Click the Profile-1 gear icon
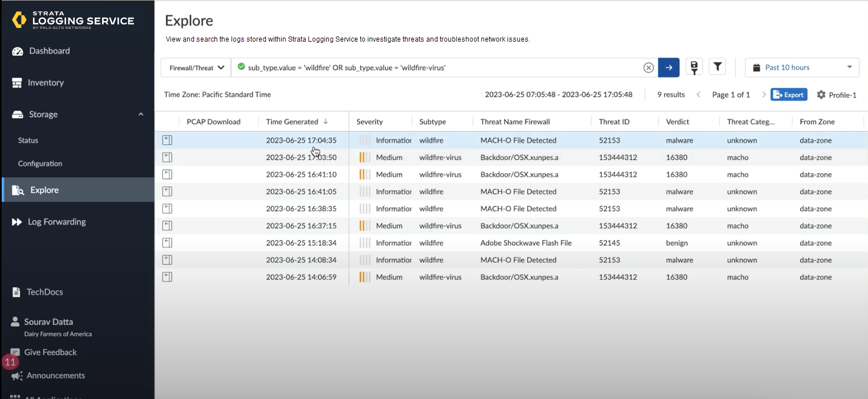The width and height of the screenshot is (868, 399). click(821, 95)
